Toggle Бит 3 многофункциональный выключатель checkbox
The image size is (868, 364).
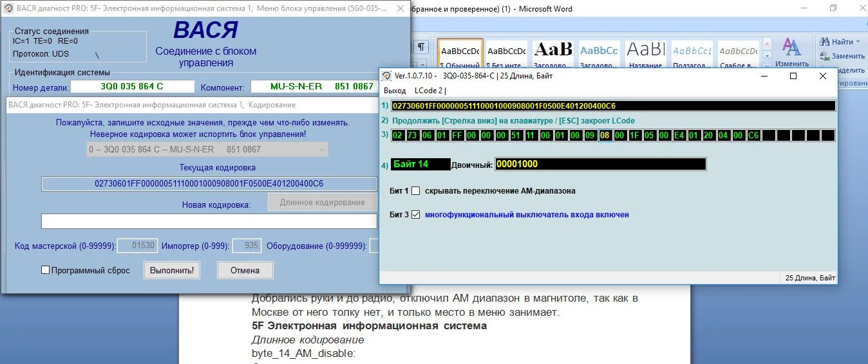[415, 214]
